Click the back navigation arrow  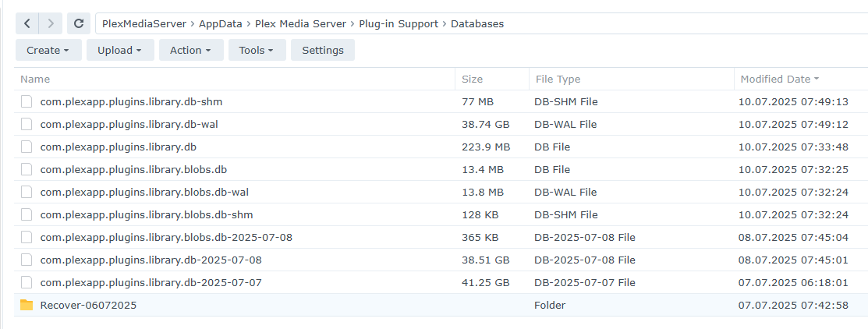pyautogui.click(x=27, y=23)
